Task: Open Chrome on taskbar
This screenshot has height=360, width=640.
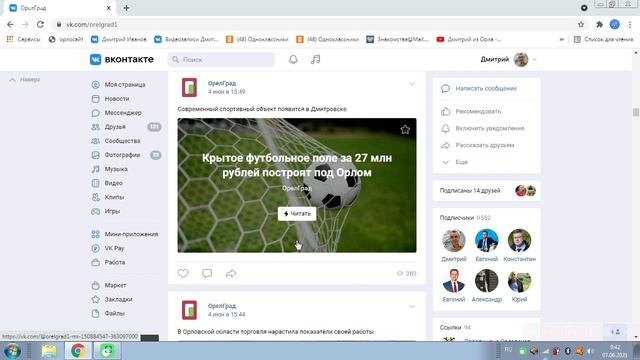Action: tap(78, 351)
